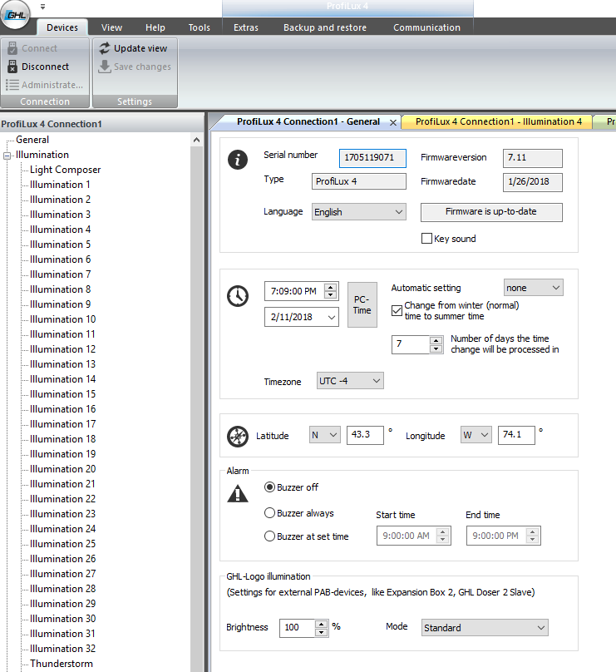
Task: Select Illumination 32 in the tree
Action: [63, 649]
